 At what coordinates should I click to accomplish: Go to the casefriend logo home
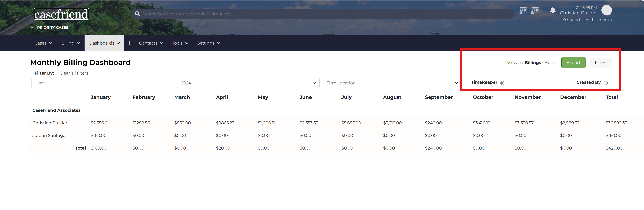click(61, 14)
